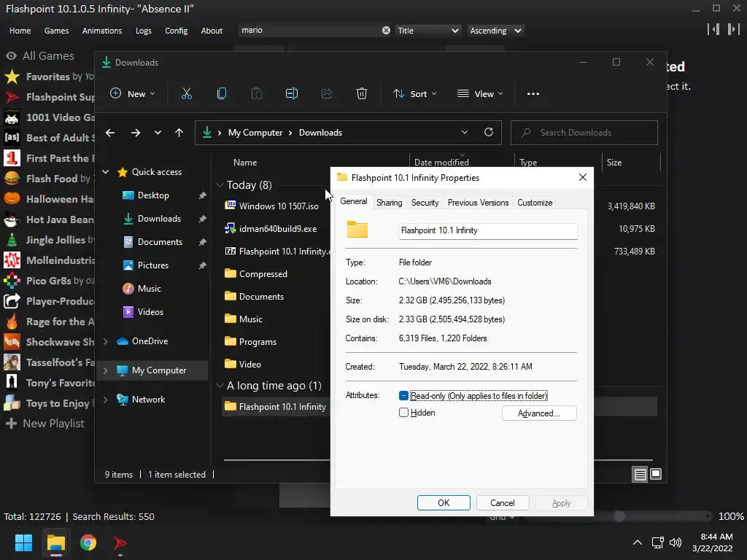Click the Cut scissors icon in Downloads toolbar
The height and width of the screenshot is (560, 747).
coord(186,94)
